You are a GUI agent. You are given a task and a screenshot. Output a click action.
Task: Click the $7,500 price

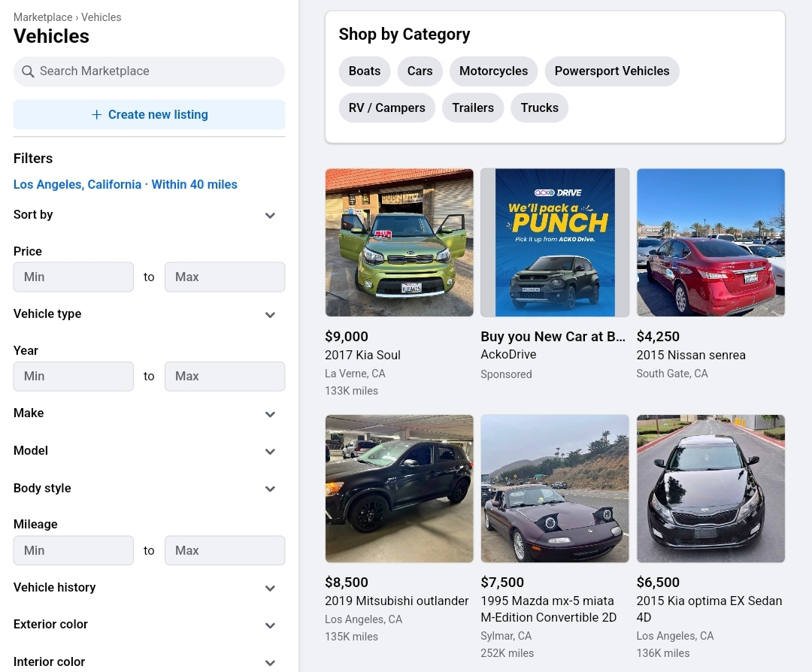502,583
